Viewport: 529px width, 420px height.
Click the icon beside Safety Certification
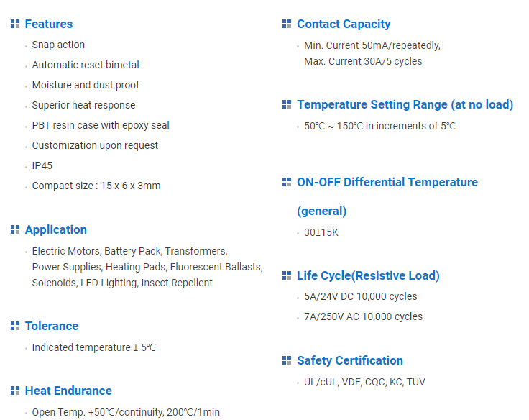click(287, 360)
